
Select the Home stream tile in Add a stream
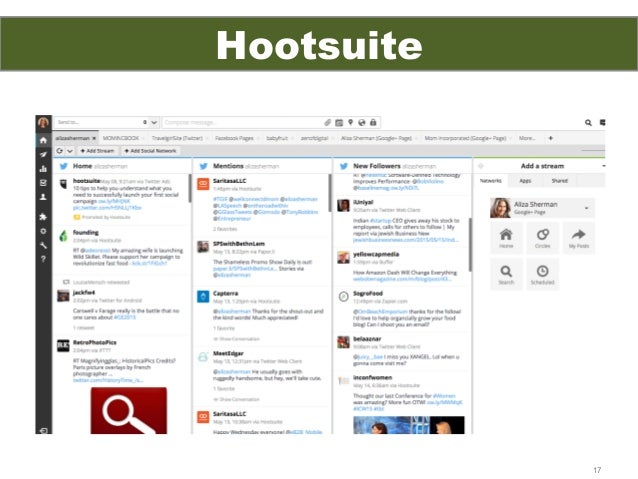506,238
